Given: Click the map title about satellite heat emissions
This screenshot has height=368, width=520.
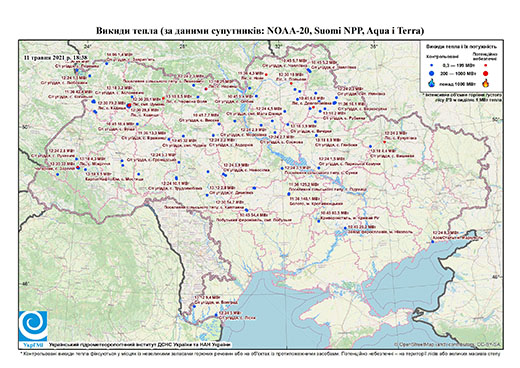Looking at the screenshot, I should pyautogui.click(x=260, y=31).
